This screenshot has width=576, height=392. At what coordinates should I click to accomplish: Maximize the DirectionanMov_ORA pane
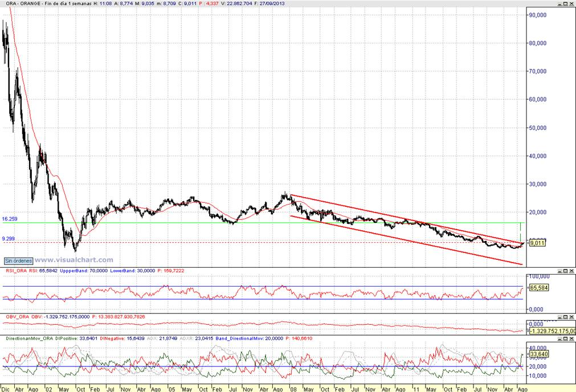click(x=566, y=338)
